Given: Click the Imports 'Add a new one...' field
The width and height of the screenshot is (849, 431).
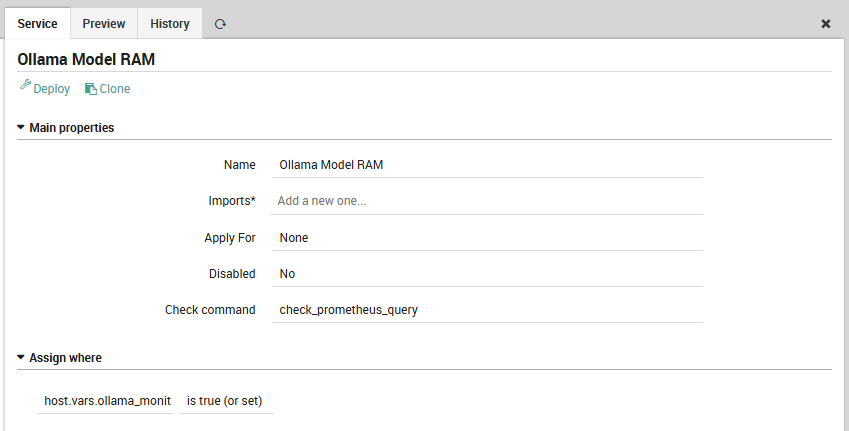Looking at the screenshot, I should 487,201.
